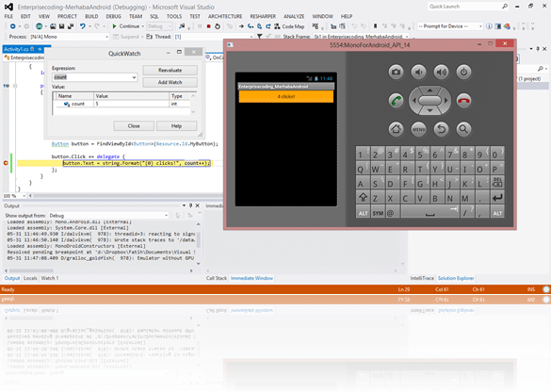
Task: Toggle the left ALT key on emulator keyboard
Action: point(363,213)
